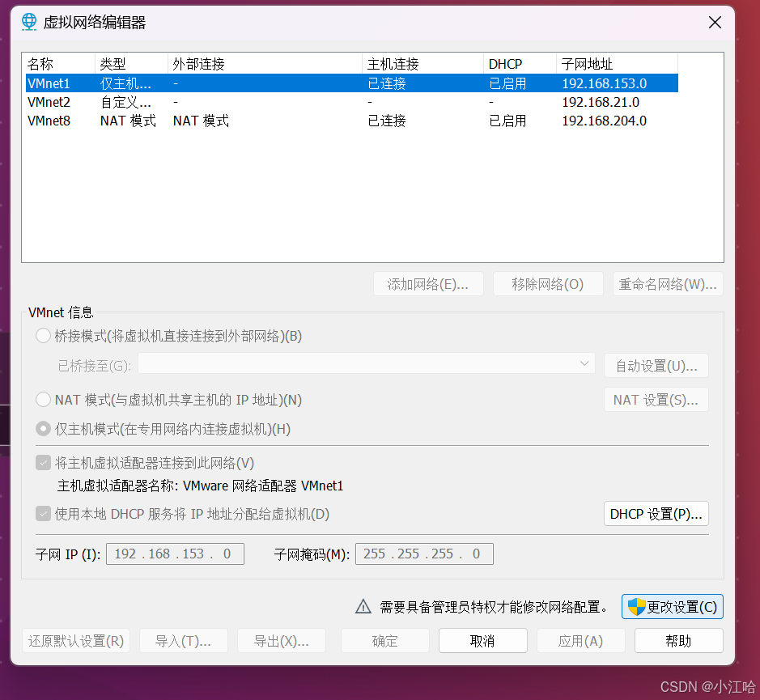Click the 子网 IP input field

coord(175,554)
